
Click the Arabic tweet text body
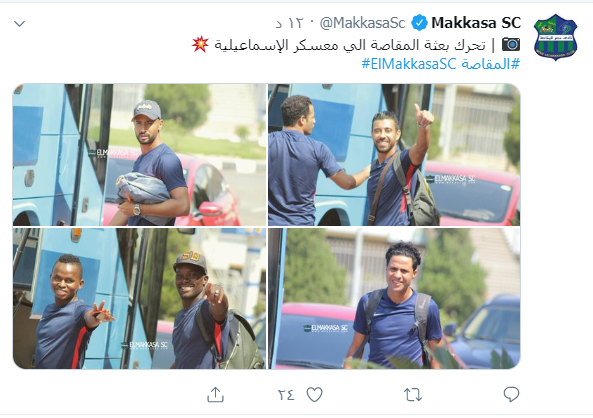350,45
